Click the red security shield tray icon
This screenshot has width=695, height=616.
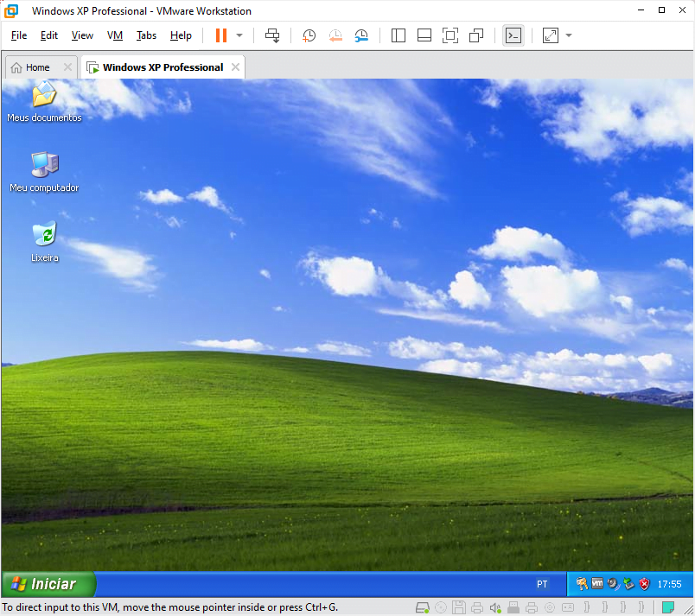645,584
